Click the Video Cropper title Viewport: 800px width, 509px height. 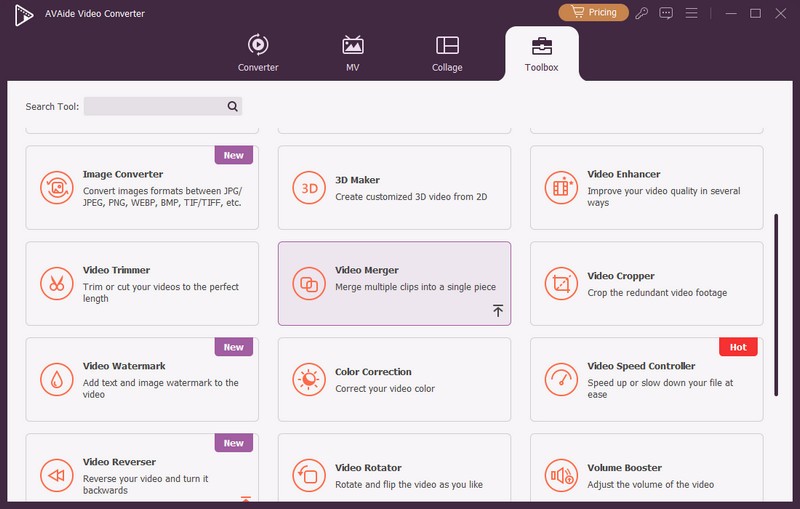pos(621,275)
